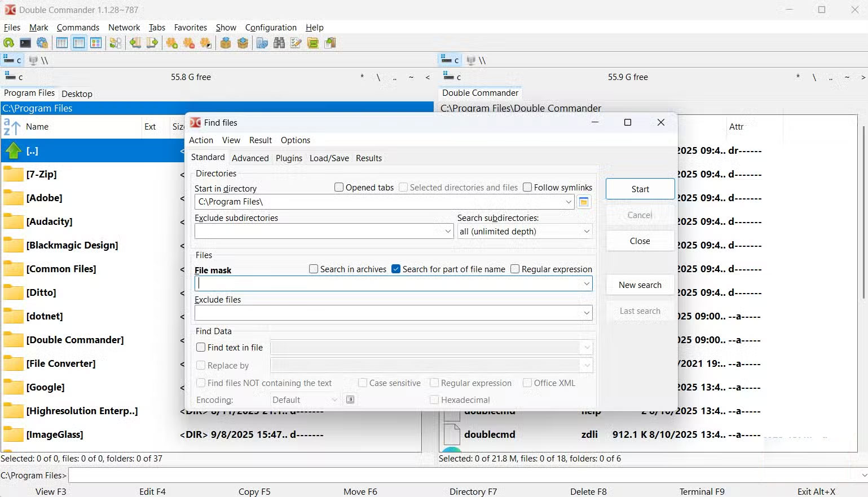Disable Search for part of file name

click(x=396, y=269)
